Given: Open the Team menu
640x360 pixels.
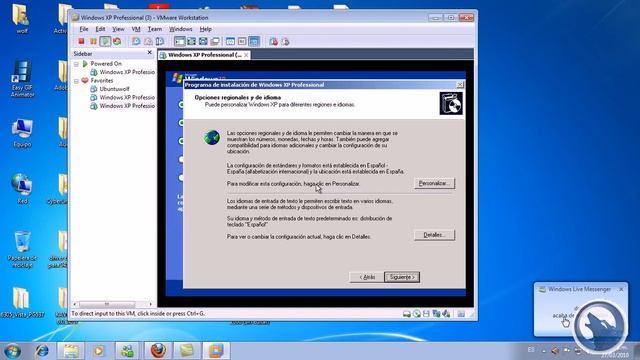Looking at the screenshot, I should pos(155,29).
